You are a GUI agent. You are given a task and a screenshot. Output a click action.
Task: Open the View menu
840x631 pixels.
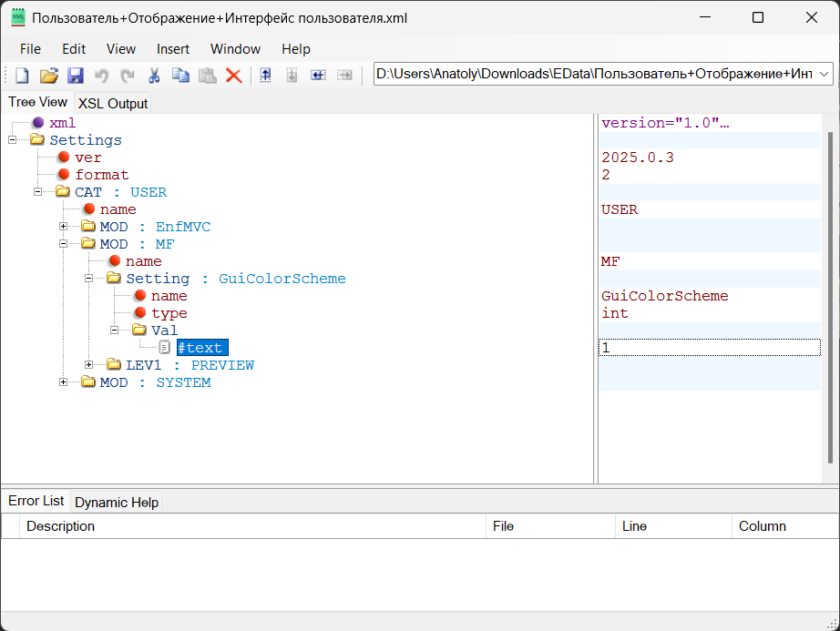coord(121,48)
